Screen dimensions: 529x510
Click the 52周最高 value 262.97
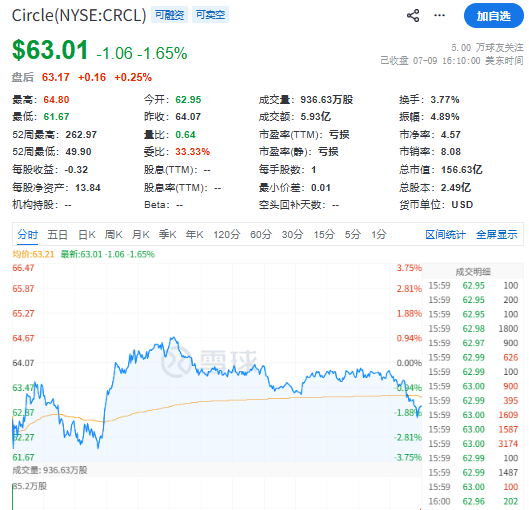click(x=81, y=135)
